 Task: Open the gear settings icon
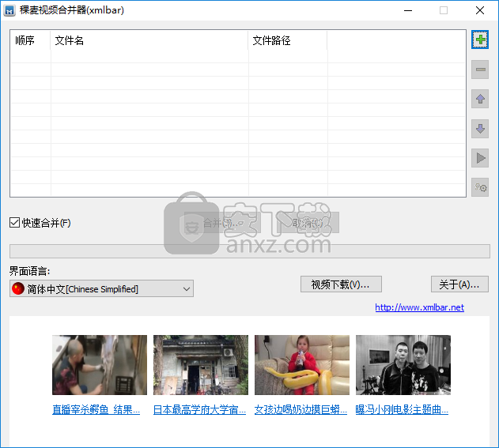point(480,187)
